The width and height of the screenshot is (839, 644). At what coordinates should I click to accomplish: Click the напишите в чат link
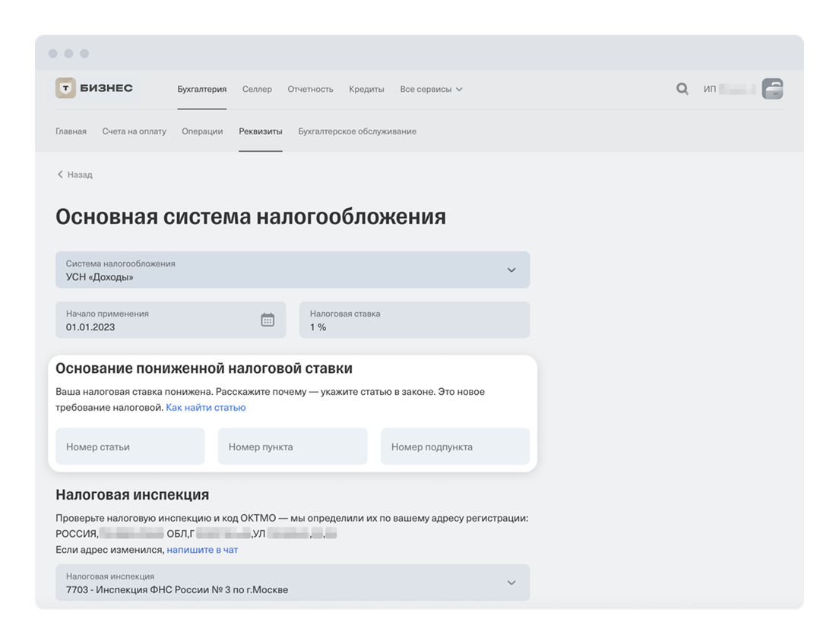coord(202,550)
